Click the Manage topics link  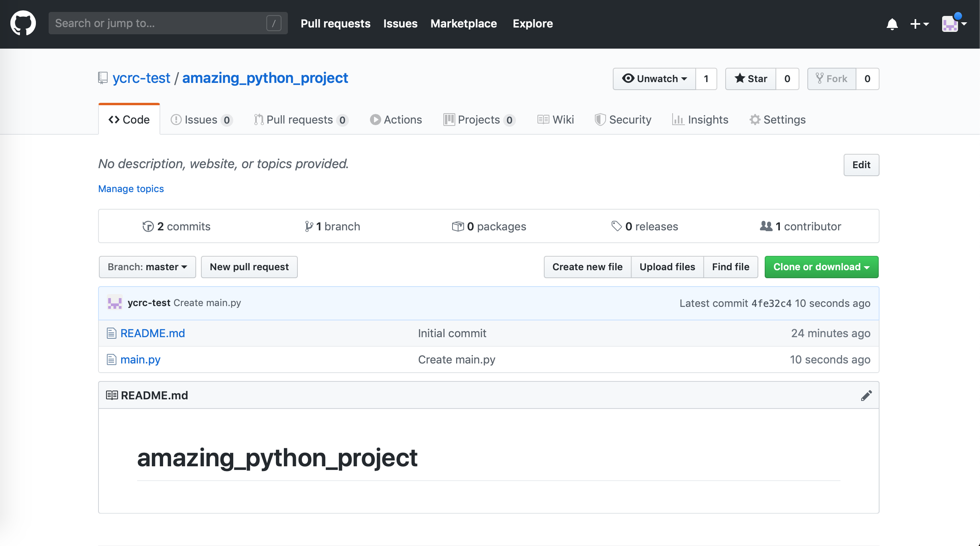coord(131,189)
